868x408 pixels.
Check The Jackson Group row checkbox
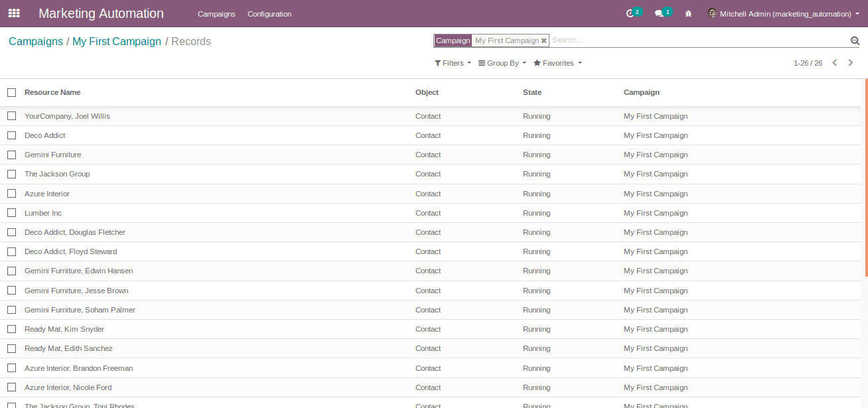[12, 174]
